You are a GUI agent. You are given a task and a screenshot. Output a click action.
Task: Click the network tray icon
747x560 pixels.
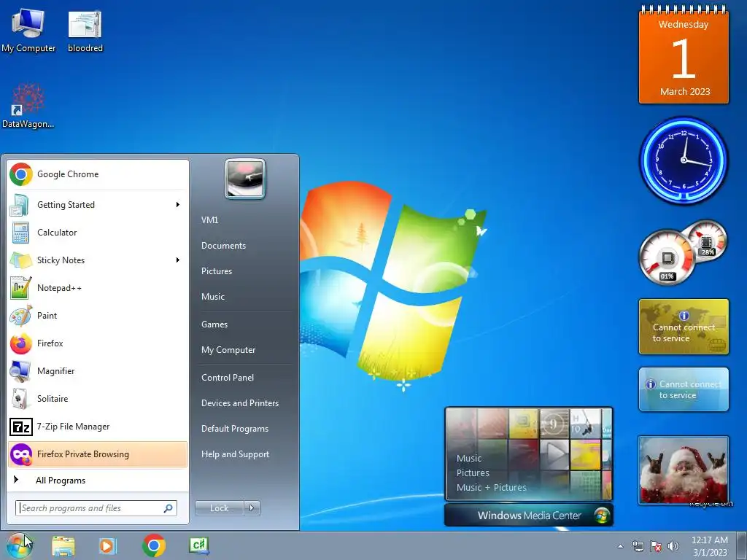[x=638, y=546]
